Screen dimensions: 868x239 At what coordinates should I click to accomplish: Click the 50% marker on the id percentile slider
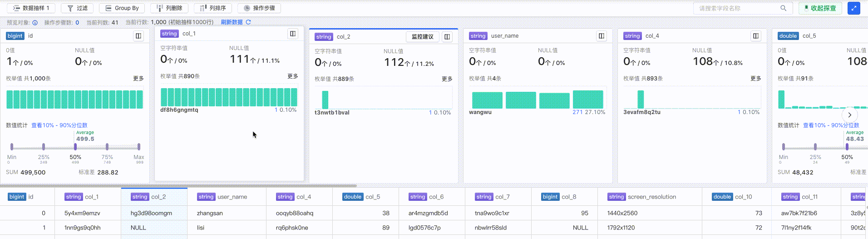click(x=75, y=147)
